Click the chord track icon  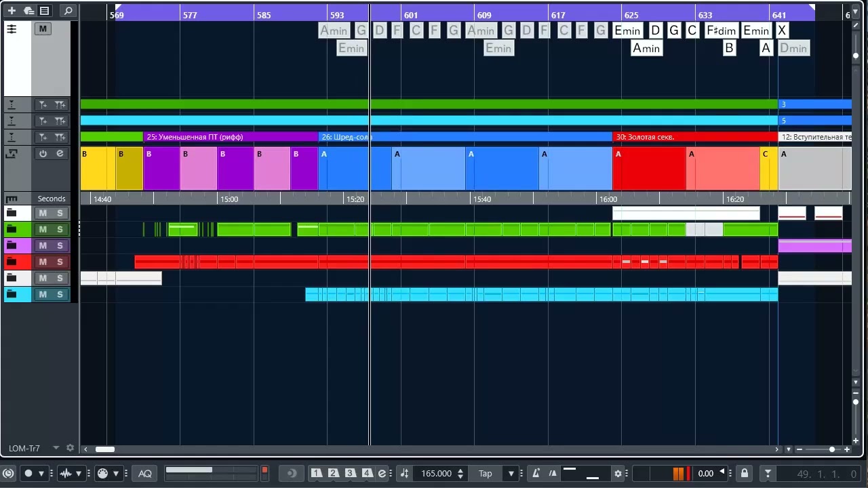[x=12, y=29]
